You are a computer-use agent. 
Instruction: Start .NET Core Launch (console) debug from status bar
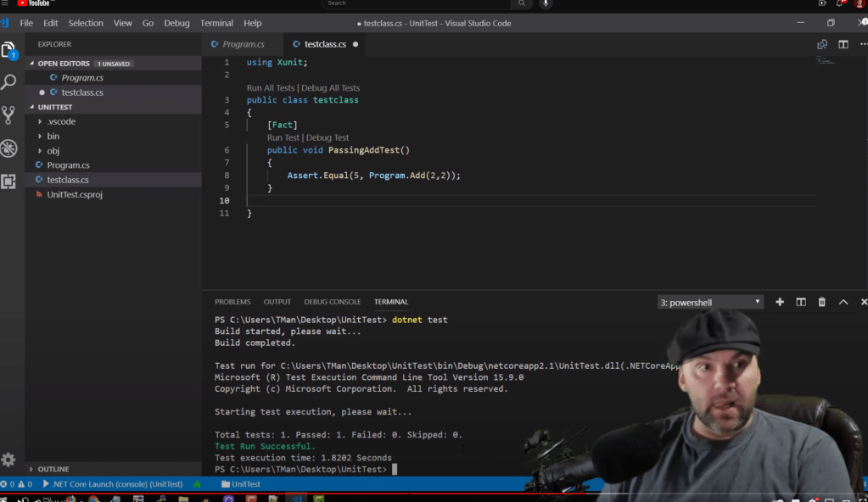[113, 483]
